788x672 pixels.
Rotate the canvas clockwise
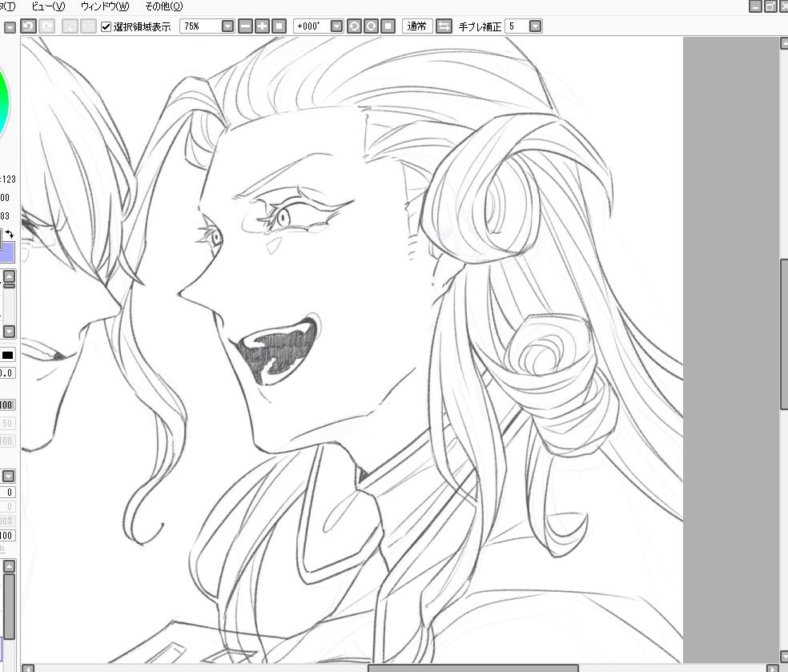pyautogui.click(x=372, y=26)
